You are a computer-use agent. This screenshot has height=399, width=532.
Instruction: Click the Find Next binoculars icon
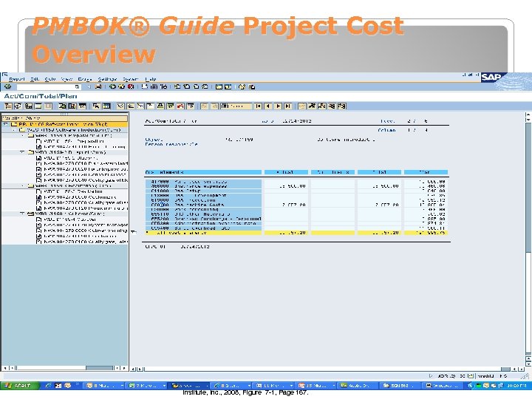[x=163, y=87]
